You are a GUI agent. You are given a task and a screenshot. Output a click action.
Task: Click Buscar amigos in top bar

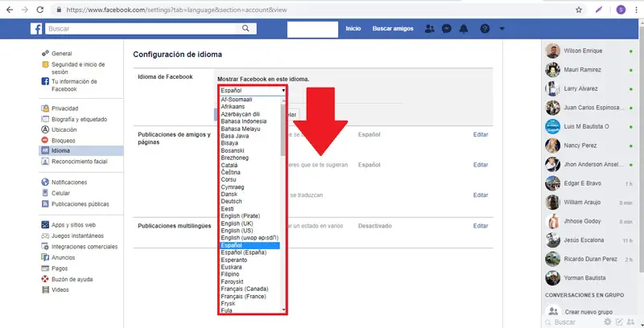[393, 29]
